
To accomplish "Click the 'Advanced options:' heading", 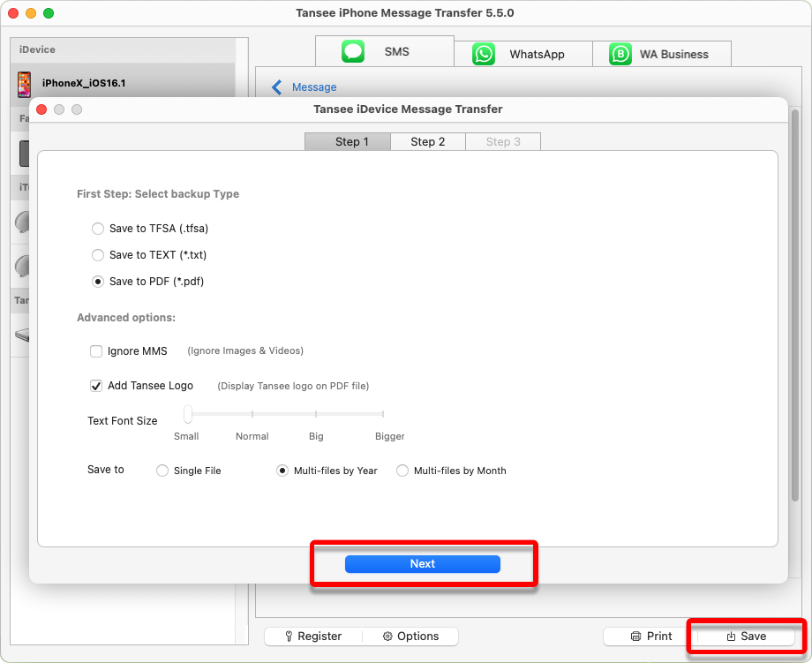I will 126,318.
